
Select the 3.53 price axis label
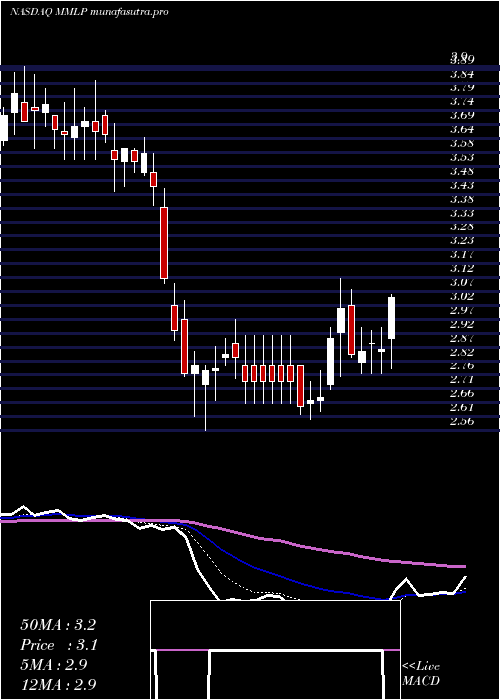click(x=462, y=157)
